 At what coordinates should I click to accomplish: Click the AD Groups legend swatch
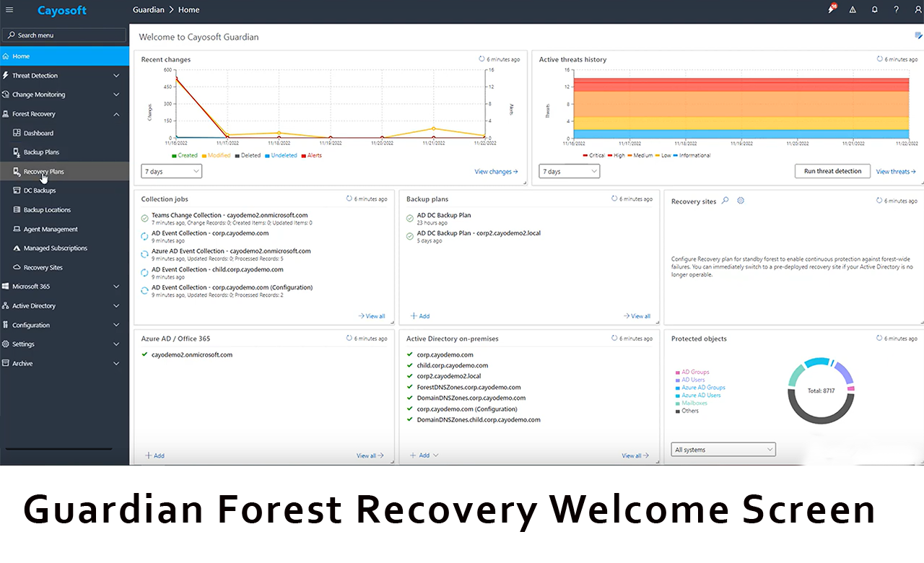[x=677, y=372]
